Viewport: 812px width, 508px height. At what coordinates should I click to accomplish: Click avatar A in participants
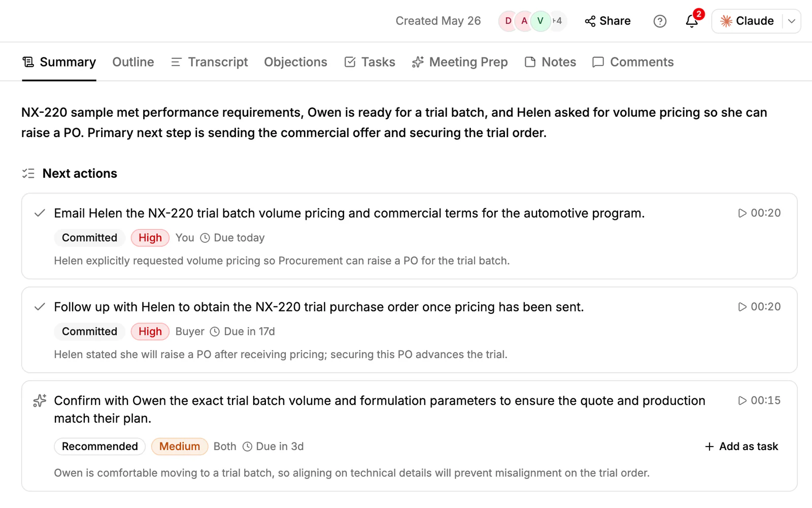coord(524,21)
